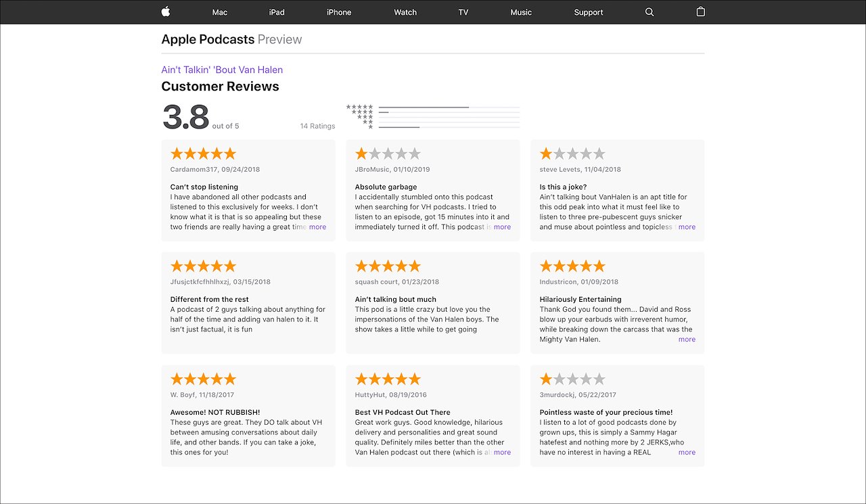866x504 pixels.
Task: Click the byline 'steve Levets, 11/04/2018'
Action: [580, 170]
